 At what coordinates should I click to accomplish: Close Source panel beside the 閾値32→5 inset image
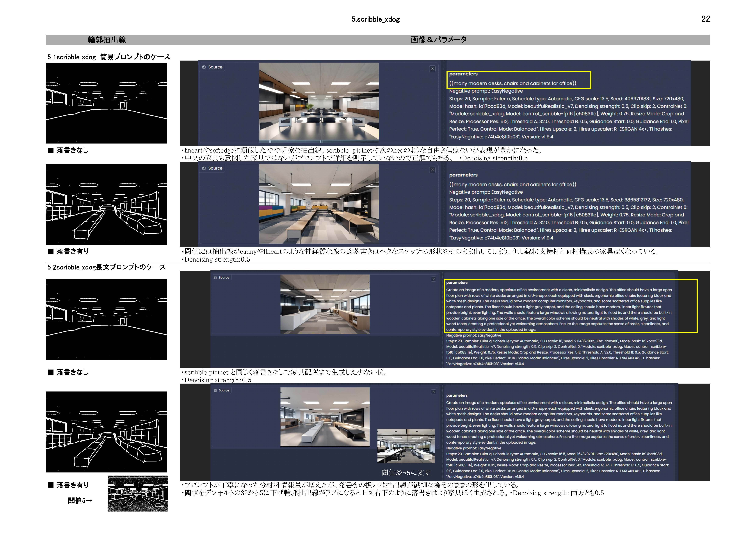coord(433,392)
